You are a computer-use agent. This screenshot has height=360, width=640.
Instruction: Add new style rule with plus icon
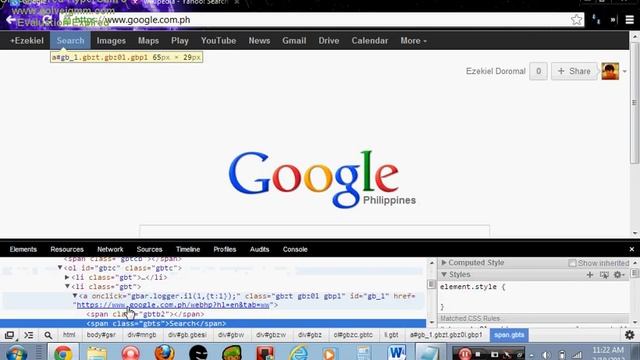coord(589,275)
